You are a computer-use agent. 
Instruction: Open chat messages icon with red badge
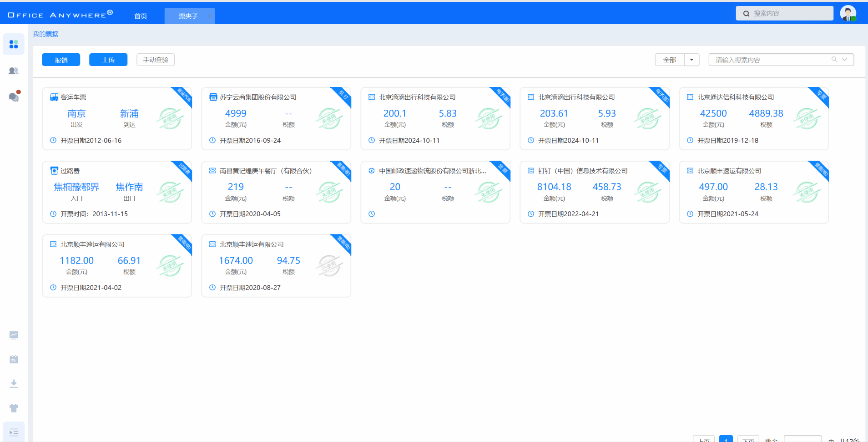click(x=14, y=97)
